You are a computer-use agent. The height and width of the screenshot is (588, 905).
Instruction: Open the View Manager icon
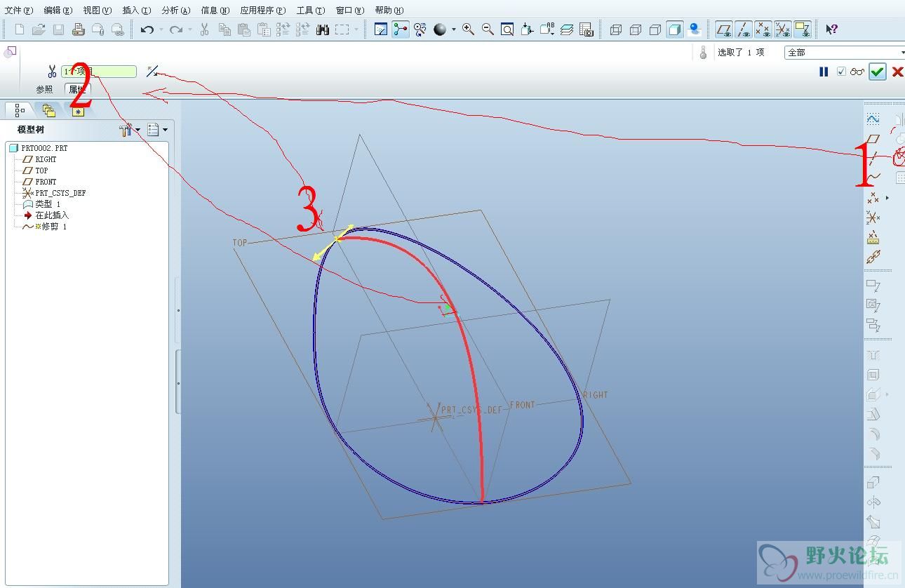click(x=586, y=29)
